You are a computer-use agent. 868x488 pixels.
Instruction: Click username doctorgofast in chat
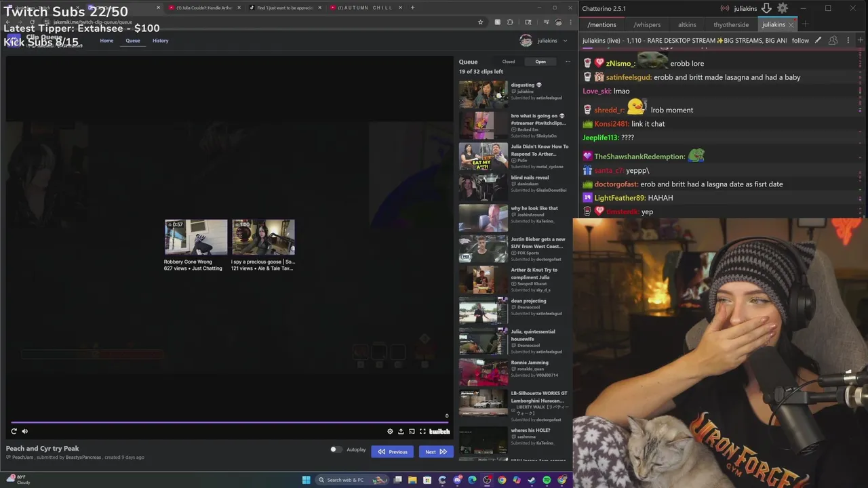coord(616,184)
